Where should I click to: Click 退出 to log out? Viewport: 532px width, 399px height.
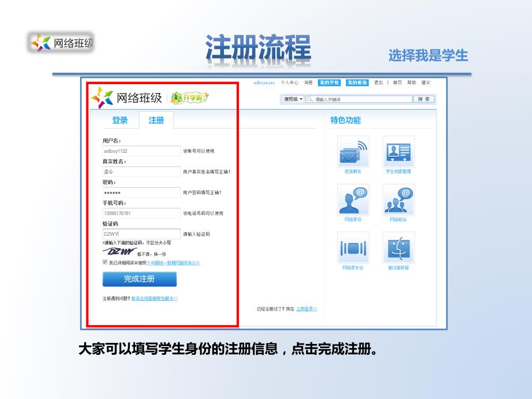[378, 83]
